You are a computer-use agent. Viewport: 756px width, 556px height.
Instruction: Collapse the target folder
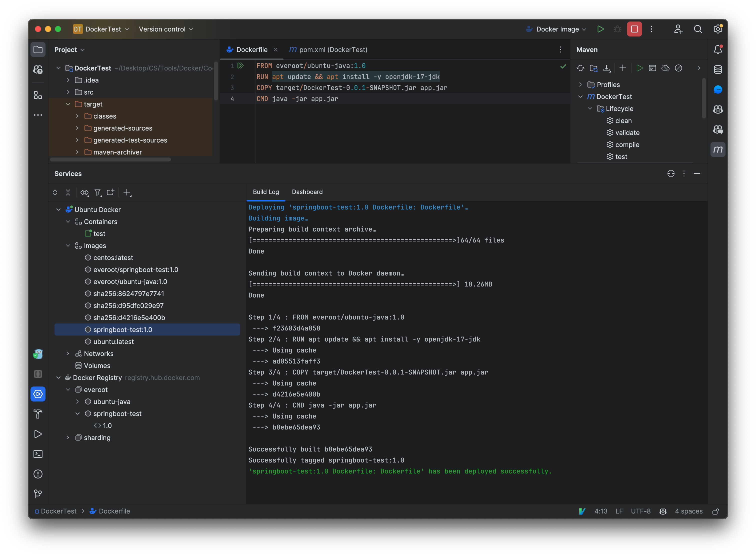click(68, 104)
